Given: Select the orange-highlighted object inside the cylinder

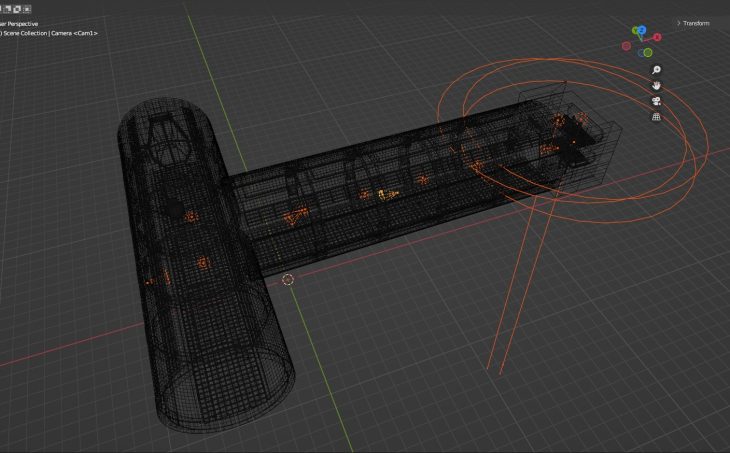Looking at the screenshot, I should click(x=201, y=264).
